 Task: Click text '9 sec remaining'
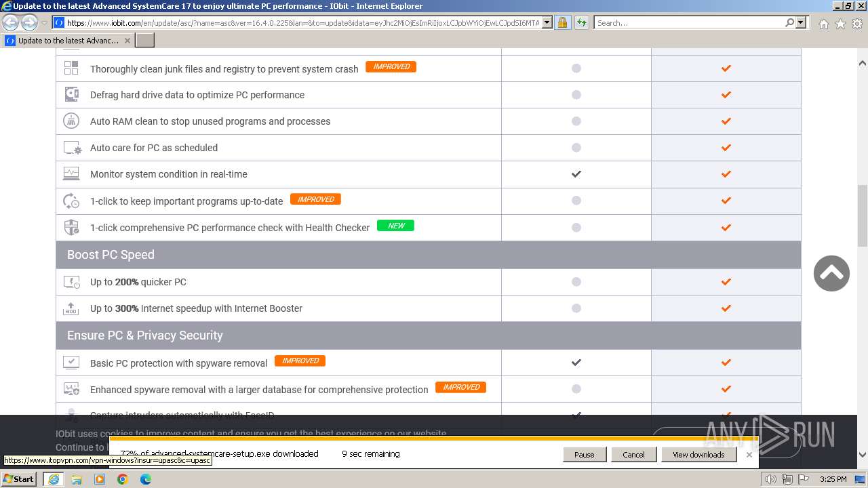coord(371,454)
